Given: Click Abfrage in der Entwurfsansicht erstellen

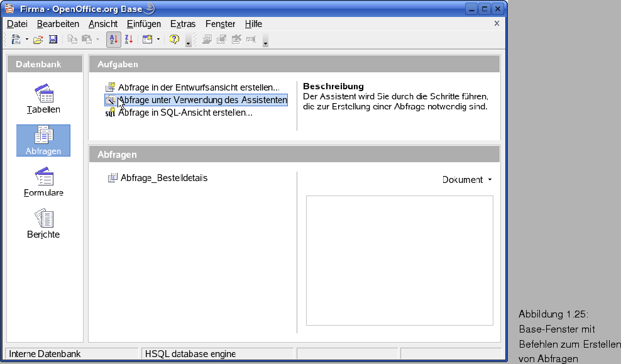Looking at the screenshot, I should [198, 87].
